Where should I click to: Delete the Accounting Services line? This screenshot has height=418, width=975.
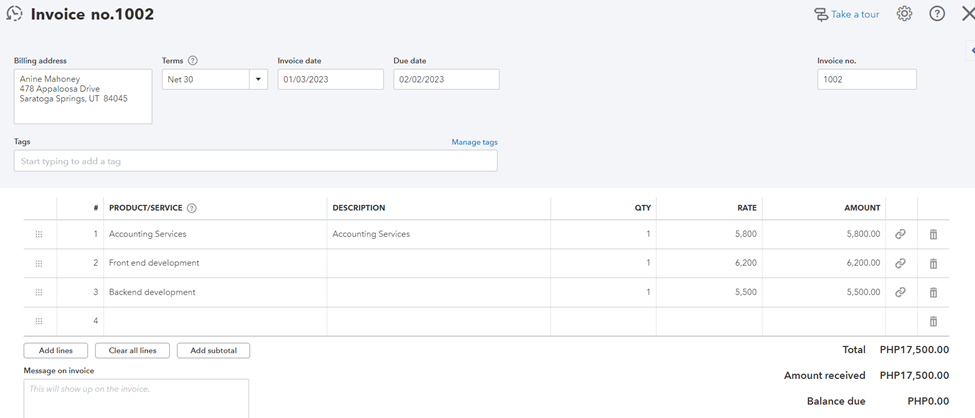click(x=933, y=234)
